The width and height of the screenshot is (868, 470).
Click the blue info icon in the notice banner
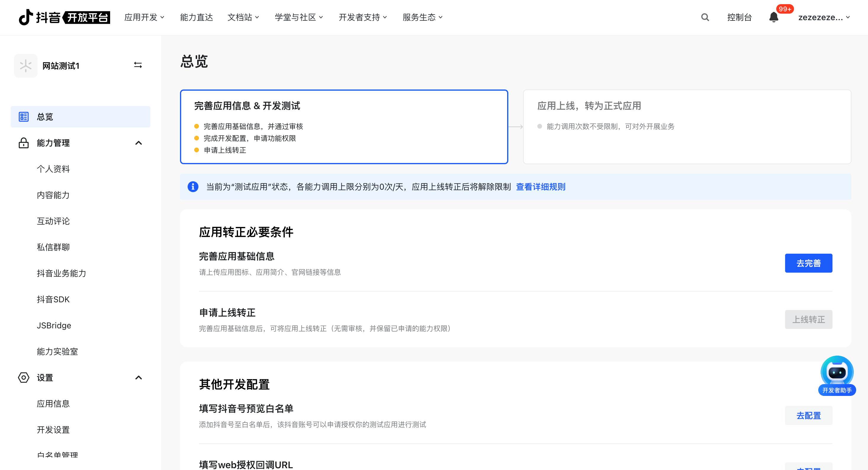[193, 187]
